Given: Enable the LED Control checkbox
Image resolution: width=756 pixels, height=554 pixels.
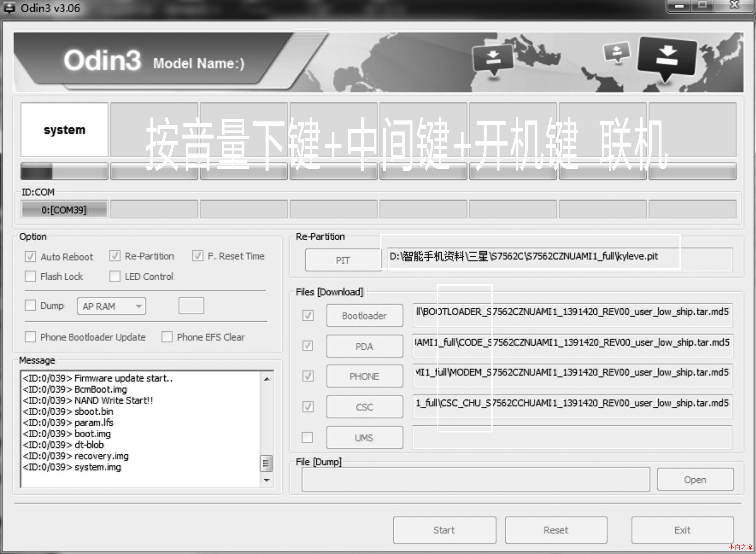Looking at the screenshot, I should 115,276.
